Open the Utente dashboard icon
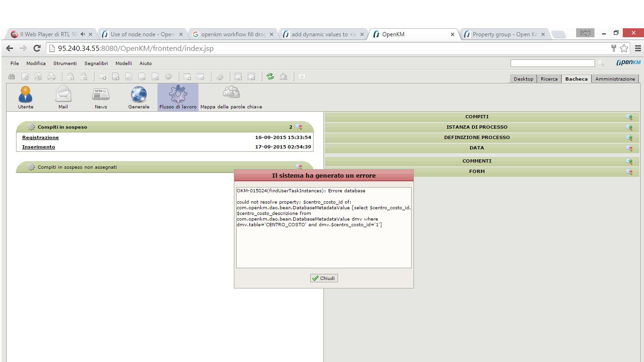The height and width of the screenshot is (362, 644). pos(25,96)
